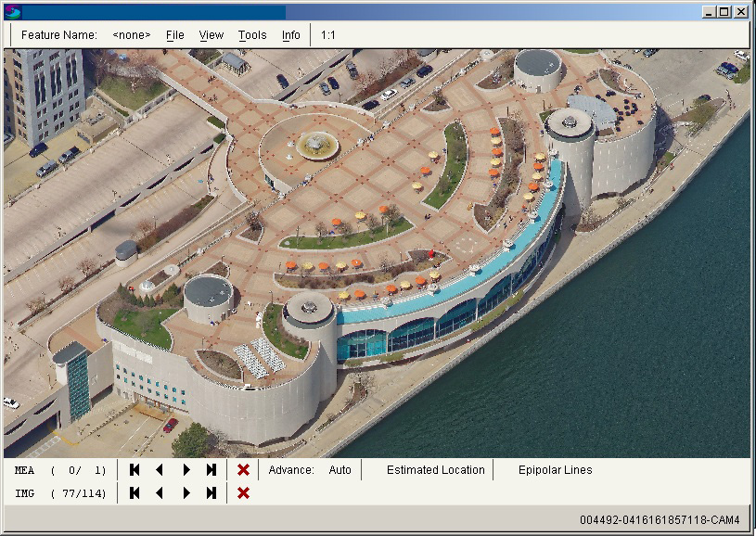Open the File menu
The image size is (756, 536).
click(175, 35)
